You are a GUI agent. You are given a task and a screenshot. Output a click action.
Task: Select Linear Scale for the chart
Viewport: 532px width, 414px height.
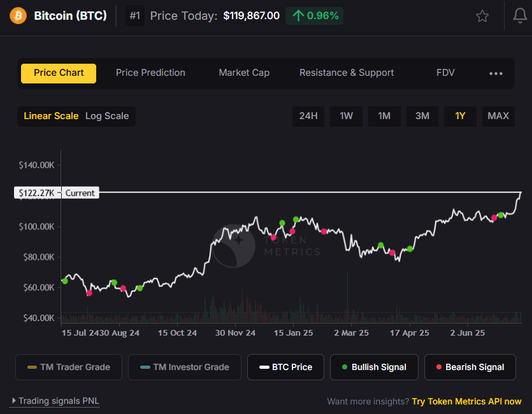[x=51, y=116]
